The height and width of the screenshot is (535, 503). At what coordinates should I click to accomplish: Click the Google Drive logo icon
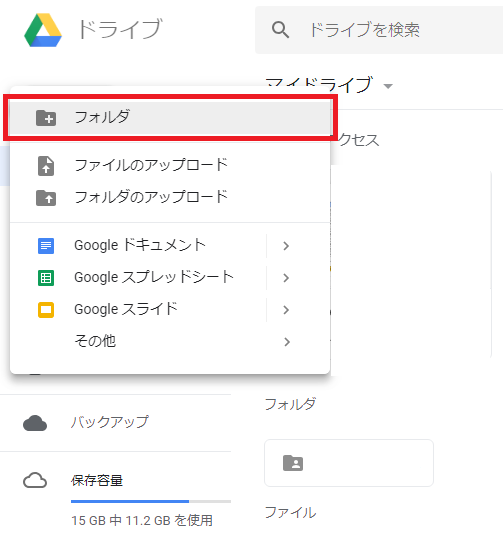pyautogui.click(x=43, y=30)
